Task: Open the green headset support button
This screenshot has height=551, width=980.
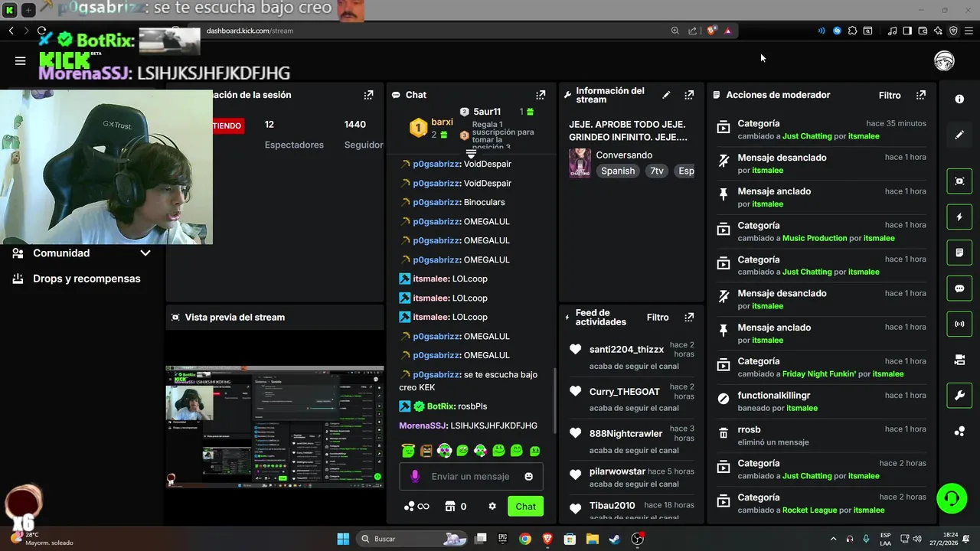Action: tap(952, 498)
